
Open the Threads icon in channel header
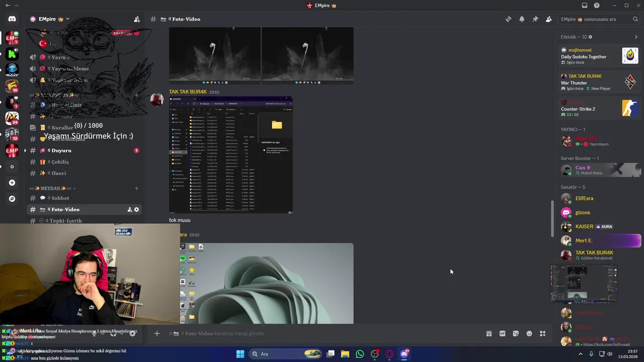point(508,19)
